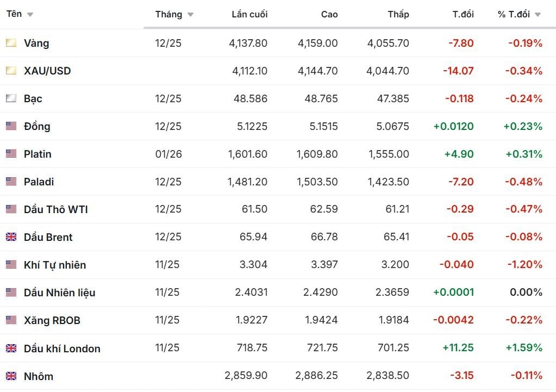Select the Cao column header
This screenshot has height=392, width=556.
[329, 15]
